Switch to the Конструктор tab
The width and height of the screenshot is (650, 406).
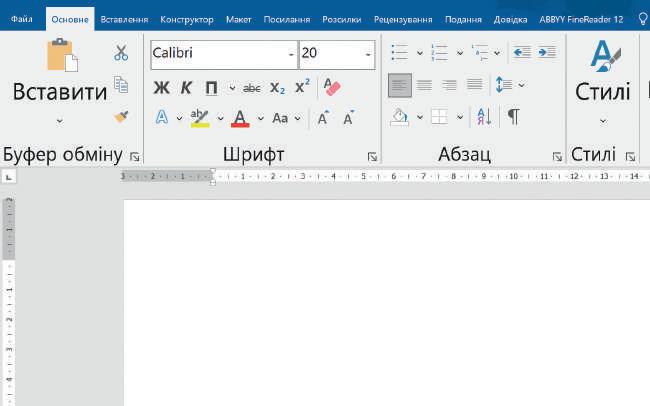coord(187,19)
